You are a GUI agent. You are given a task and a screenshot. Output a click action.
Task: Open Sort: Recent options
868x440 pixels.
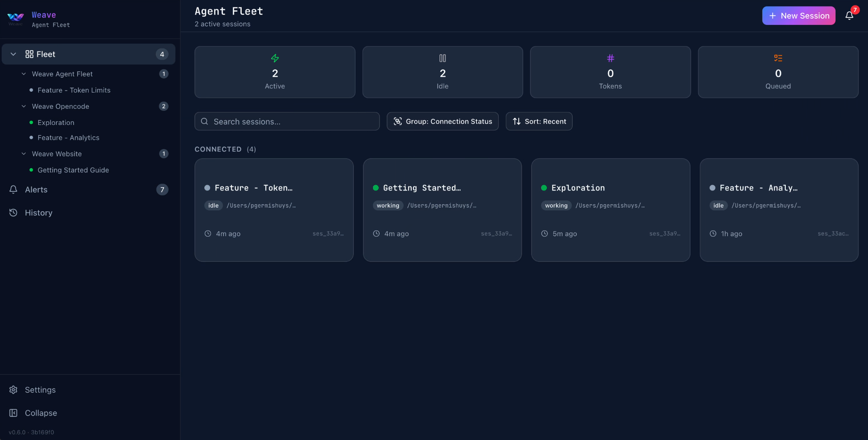(x=539, y=121)
